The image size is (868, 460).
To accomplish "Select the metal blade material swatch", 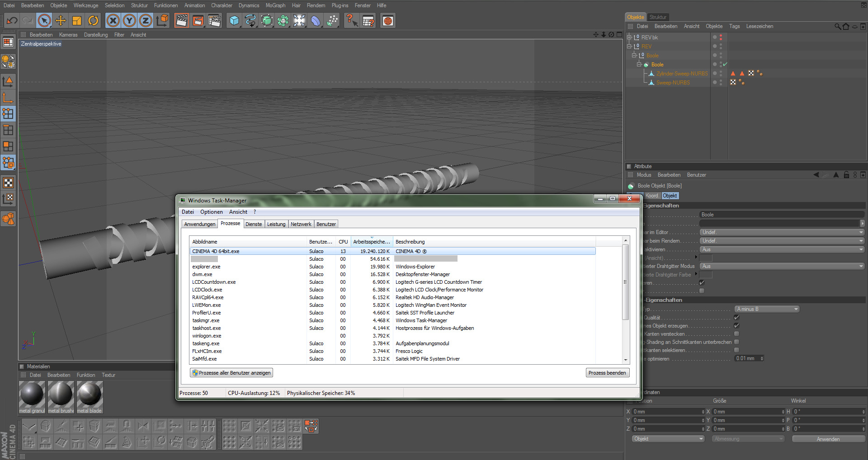I will click(90, 394).
